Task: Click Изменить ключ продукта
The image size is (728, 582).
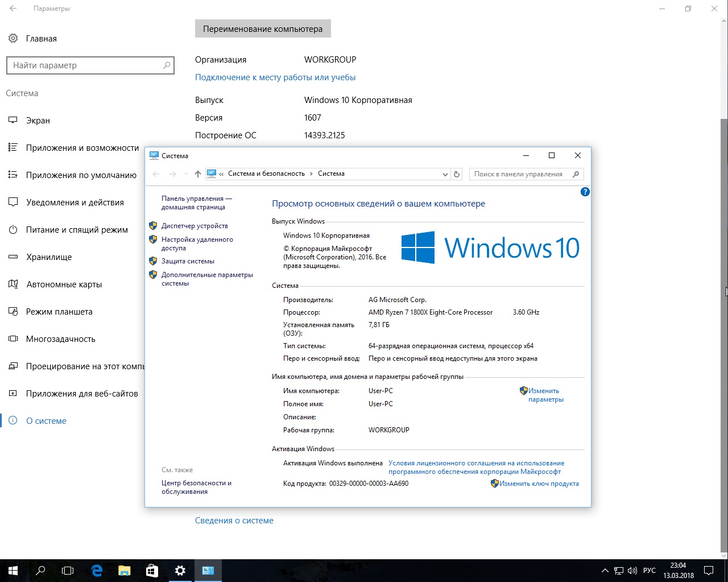Action: pyautogui.click(x=539, y=484)
